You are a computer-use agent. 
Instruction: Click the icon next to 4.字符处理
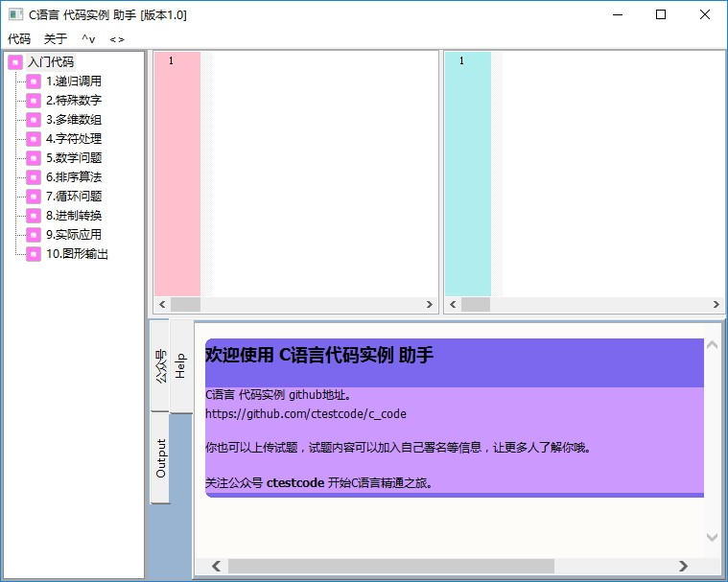34,139
